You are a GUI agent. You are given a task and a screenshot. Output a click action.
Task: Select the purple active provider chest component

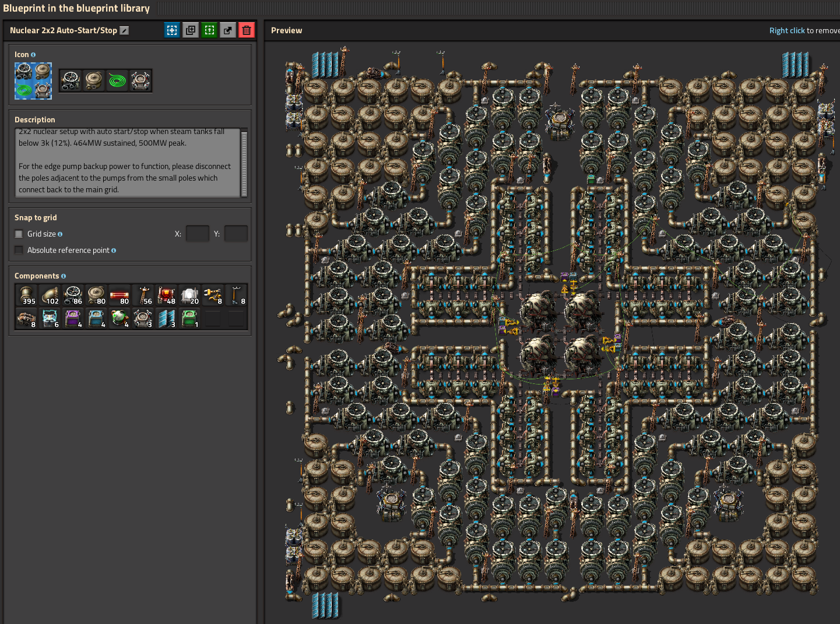(x=73, y=319)
